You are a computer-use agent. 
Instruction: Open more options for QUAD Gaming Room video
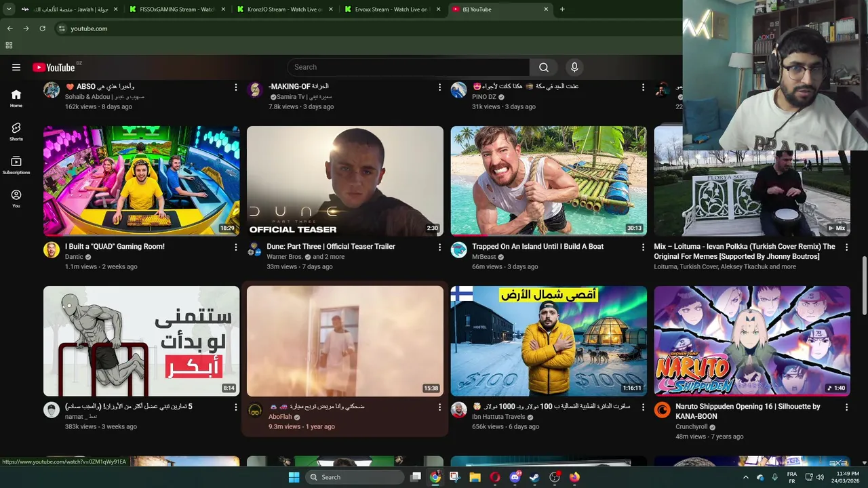click(x=236, y=247)
